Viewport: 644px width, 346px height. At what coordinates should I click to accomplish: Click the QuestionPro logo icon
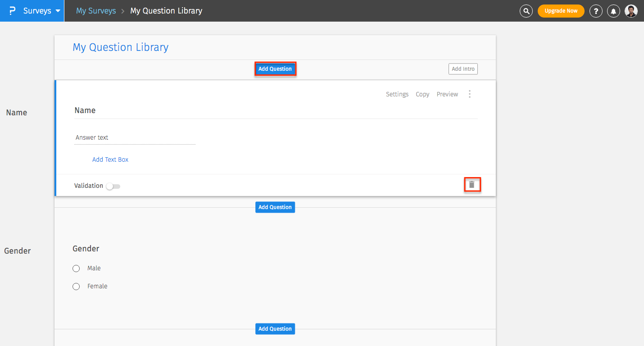point(13,11)
